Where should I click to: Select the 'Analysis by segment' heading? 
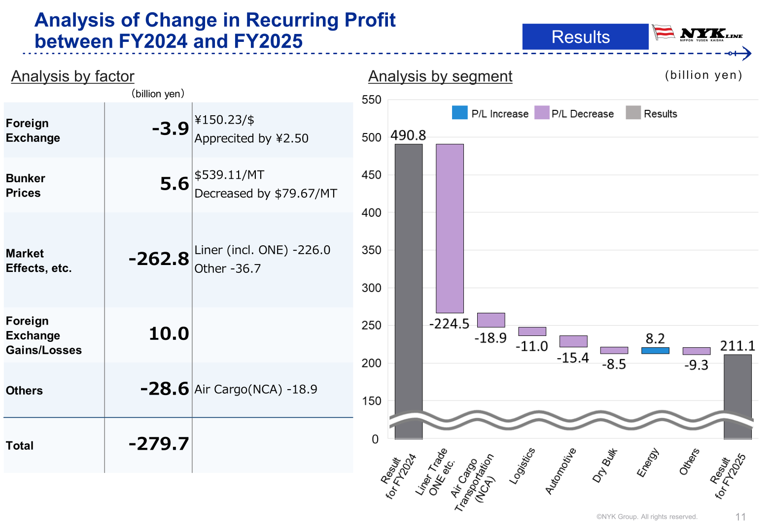440,76
